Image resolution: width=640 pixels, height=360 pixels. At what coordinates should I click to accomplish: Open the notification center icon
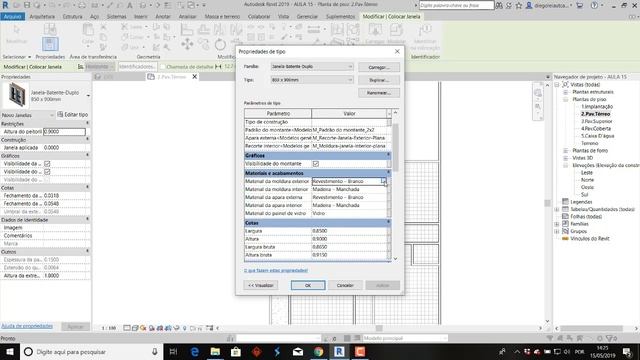(x=627, y=351)
